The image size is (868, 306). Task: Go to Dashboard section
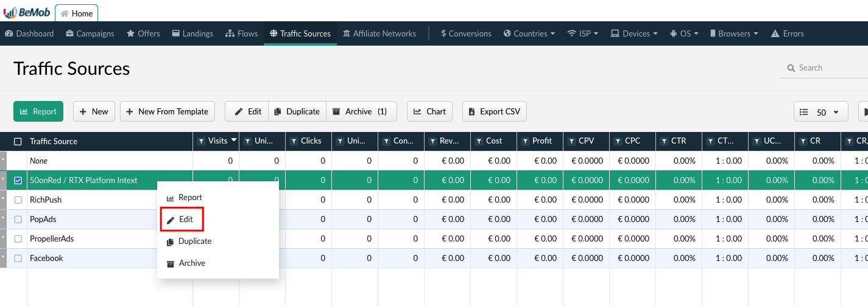(x=29, y=33)
